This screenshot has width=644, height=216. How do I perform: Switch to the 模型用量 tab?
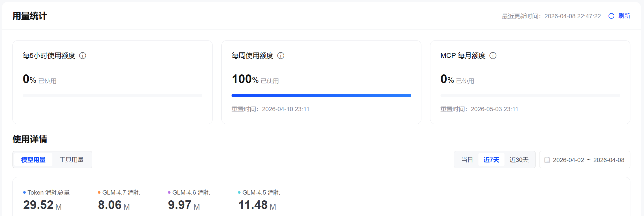click(x=33, y=160)
